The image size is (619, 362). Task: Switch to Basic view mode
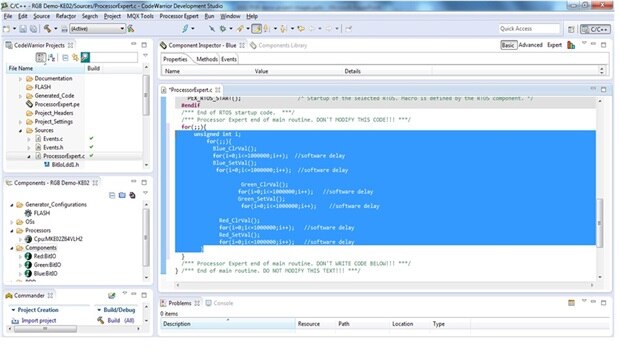pos(508,45)
